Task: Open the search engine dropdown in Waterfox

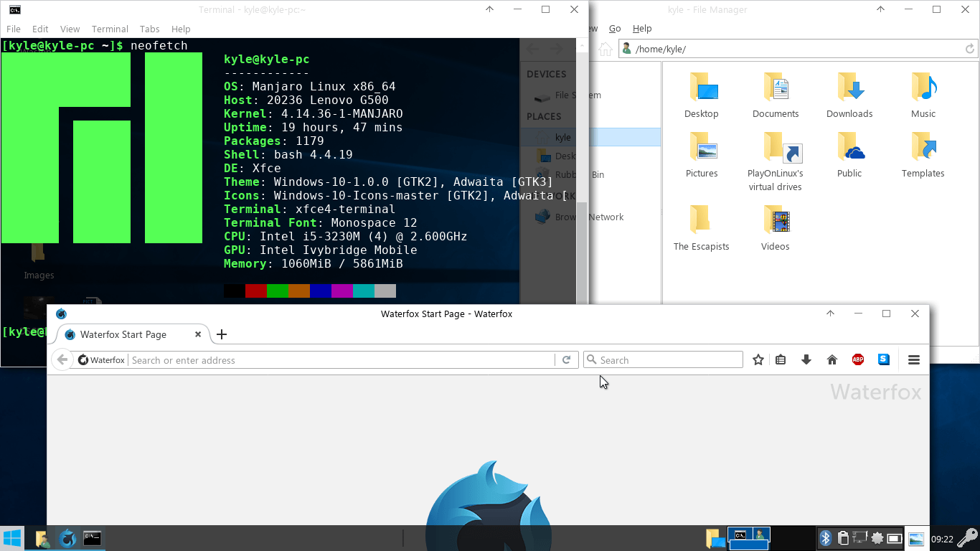Action: coord(593,359)
